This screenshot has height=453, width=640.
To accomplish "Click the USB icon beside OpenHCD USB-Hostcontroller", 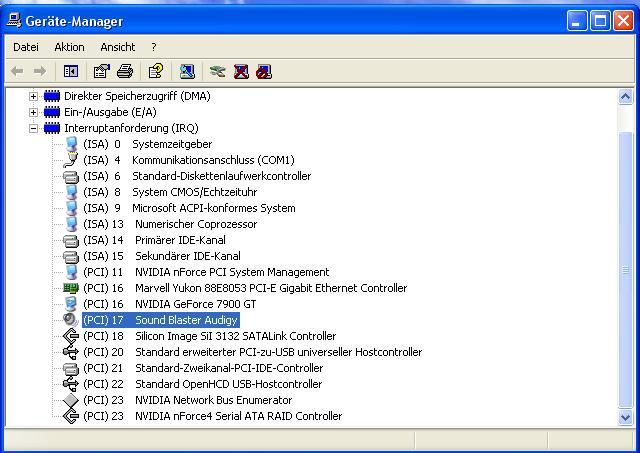I will [x=71, y=384].
